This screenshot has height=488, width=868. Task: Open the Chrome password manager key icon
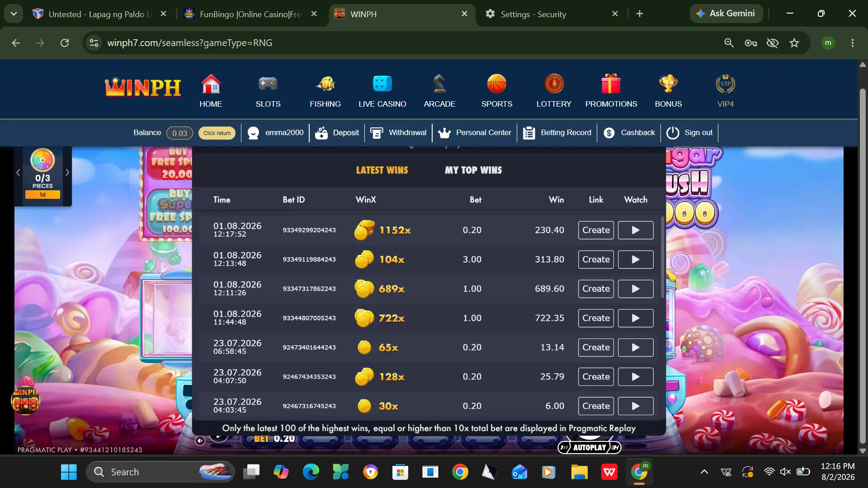(751, 43)
